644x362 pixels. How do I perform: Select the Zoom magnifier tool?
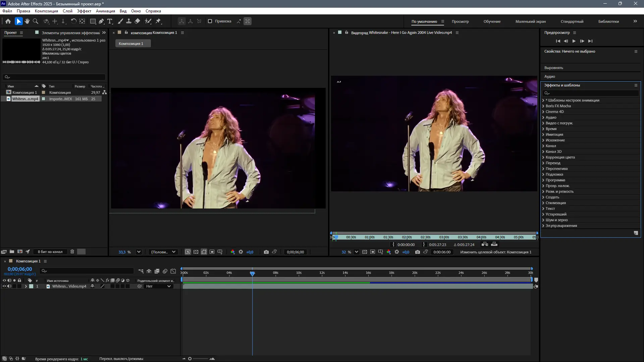click(36, 21)
